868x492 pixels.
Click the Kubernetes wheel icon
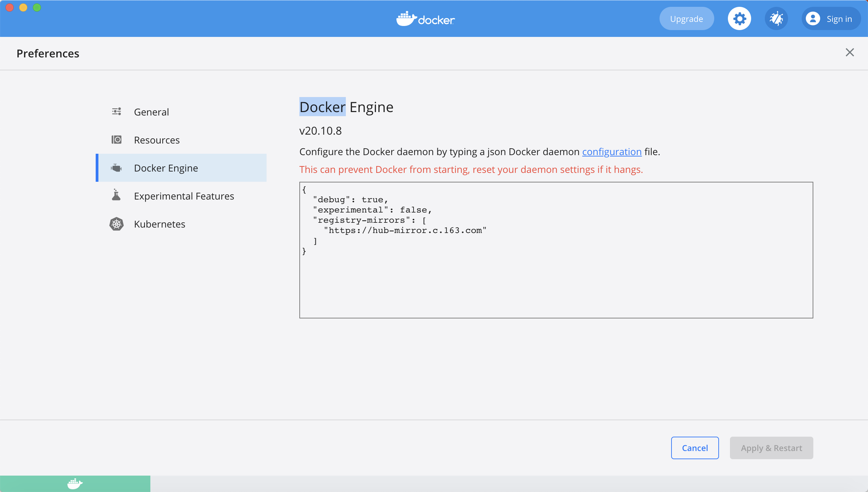(x=117, y=224)
